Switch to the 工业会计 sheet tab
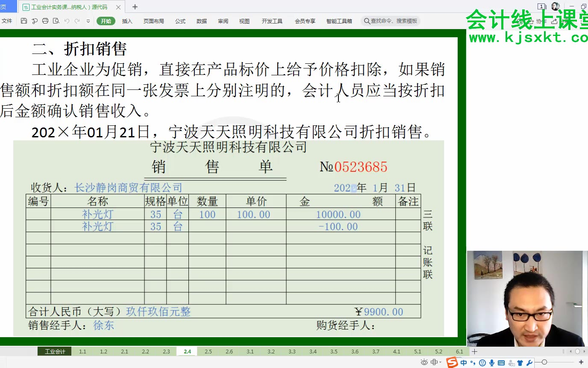Screen dimensions: 588x368 (x=55, y=351)
